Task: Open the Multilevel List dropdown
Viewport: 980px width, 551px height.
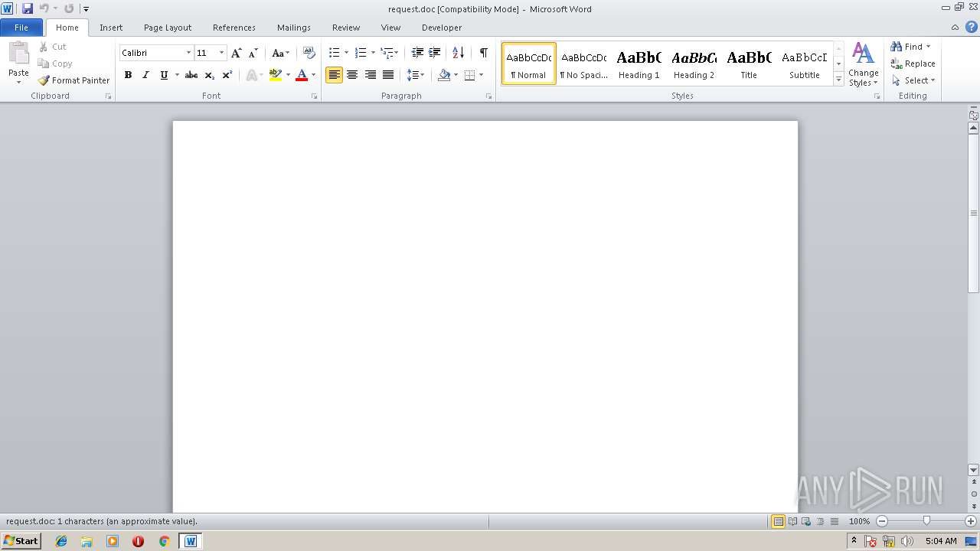Action: pyautogui.click(x=390, y=53)
